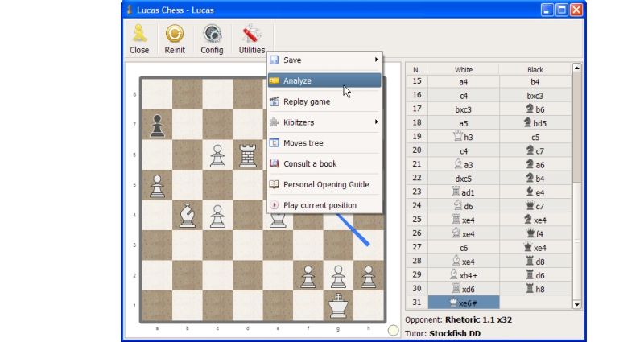644x342 pixels.
Task: Click the white pawn on a5
Action: [x=157, y=186]
